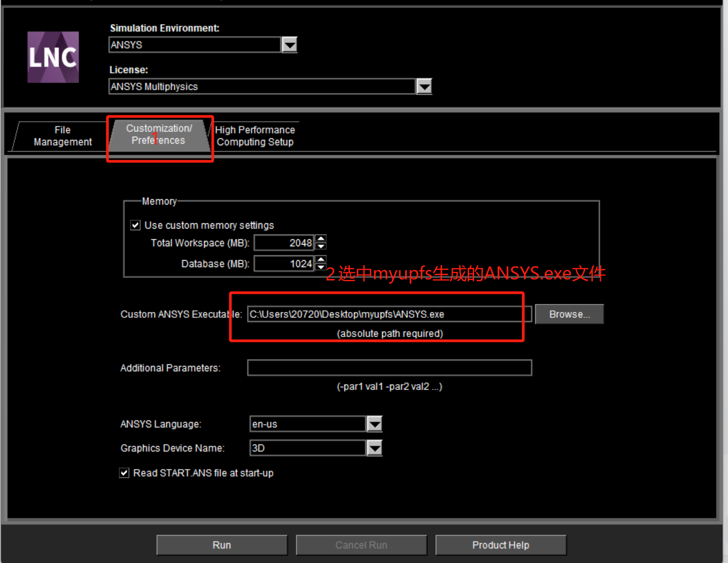Open the High Performance Computing Setup tab
The width and height of the screenshot is (728, 563).
(x=255, y=135)
